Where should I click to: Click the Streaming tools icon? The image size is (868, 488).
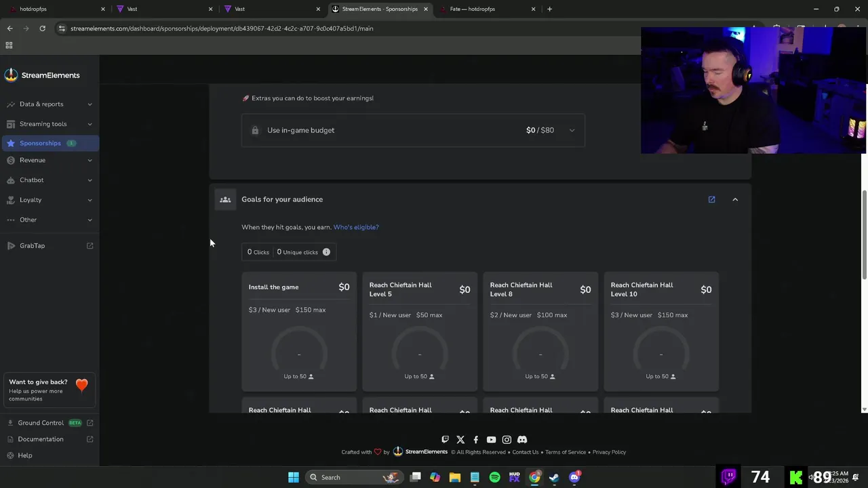11,124
